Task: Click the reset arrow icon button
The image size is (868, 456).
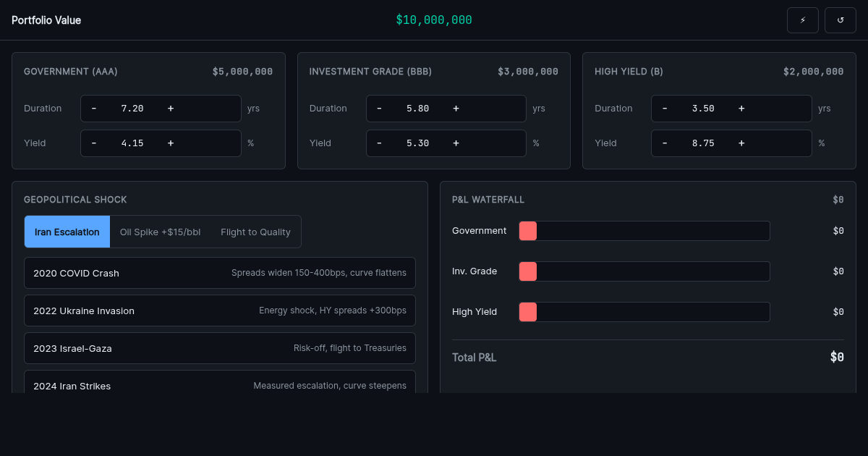Action: click(841, 20)
